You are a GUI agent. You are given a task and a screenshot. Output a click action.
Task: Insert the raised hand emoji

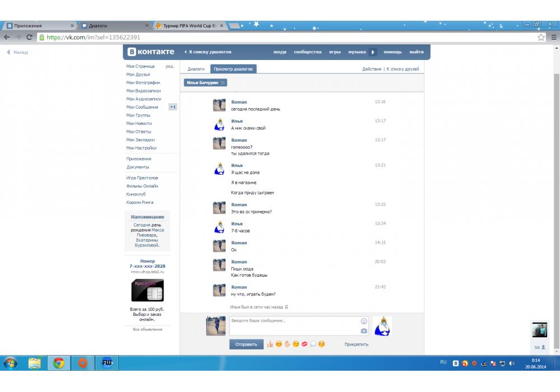pyautogui.click(x=287, y=344)
